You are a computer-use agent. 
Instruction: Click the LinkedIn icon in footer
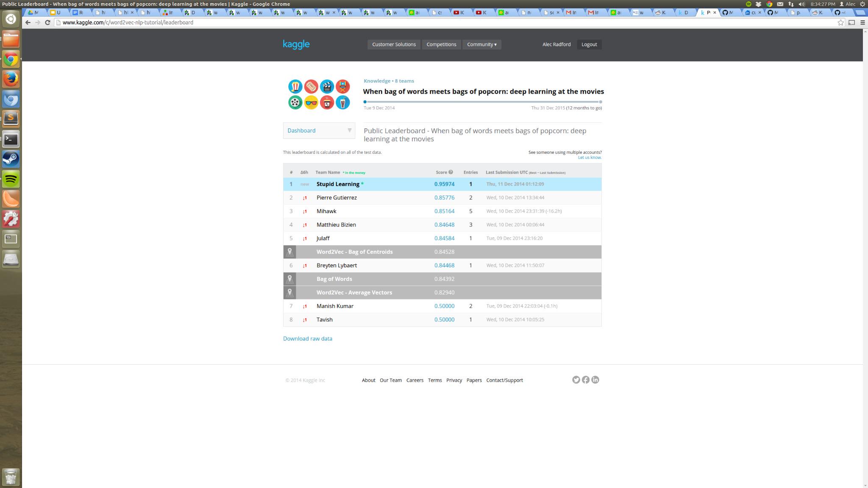tap(595, 380)
